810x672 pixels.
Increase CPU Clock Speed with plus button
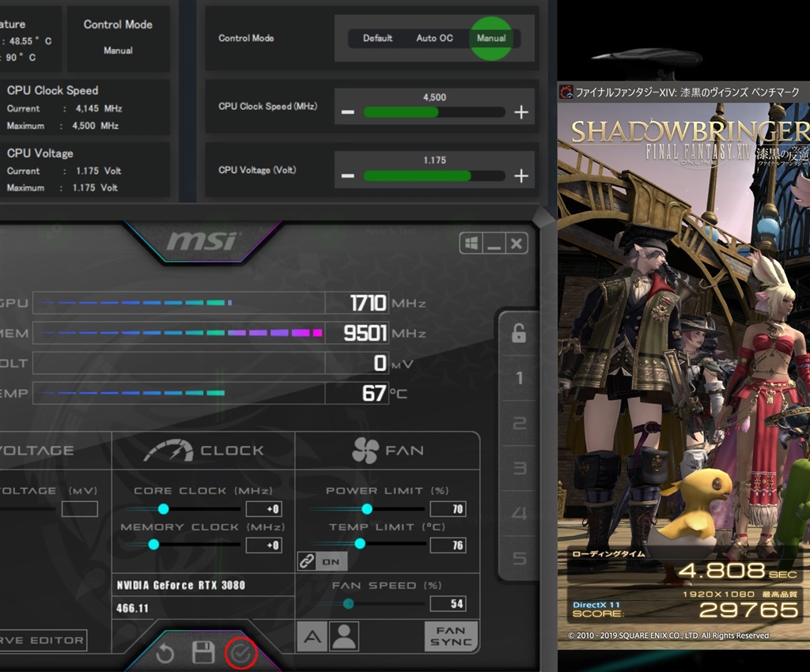pyautogui.click(x=520, y=112)
